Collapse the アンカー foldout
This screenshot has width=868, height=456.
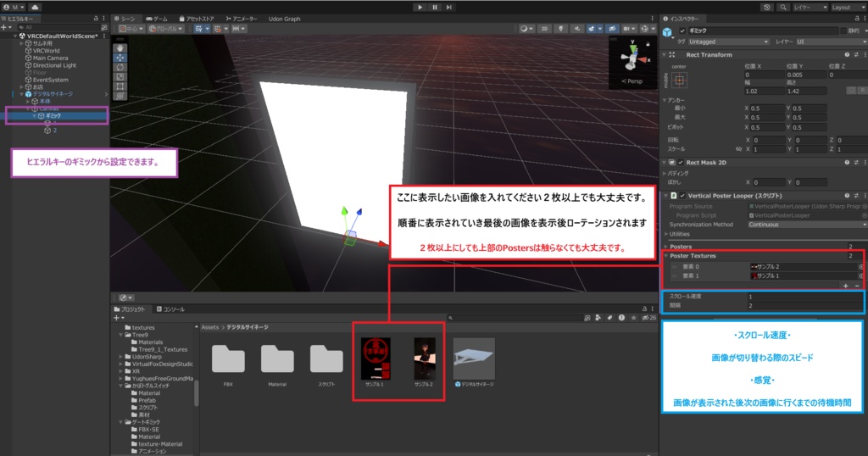click(x=665, y=100)
